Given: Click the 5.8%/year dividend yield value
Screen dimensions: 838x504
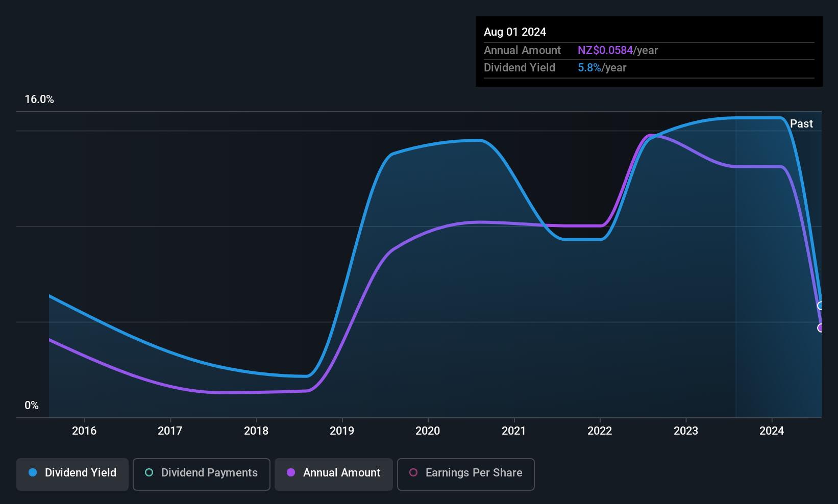Looking at the screenshot, I should (x=602, y=68).
